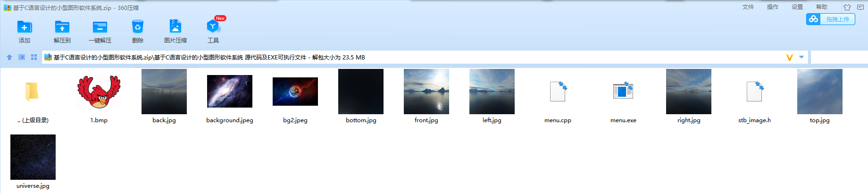Open the 图片压缩 image compression tool
This screenshot has width=868, height=193.
(175, 26)
